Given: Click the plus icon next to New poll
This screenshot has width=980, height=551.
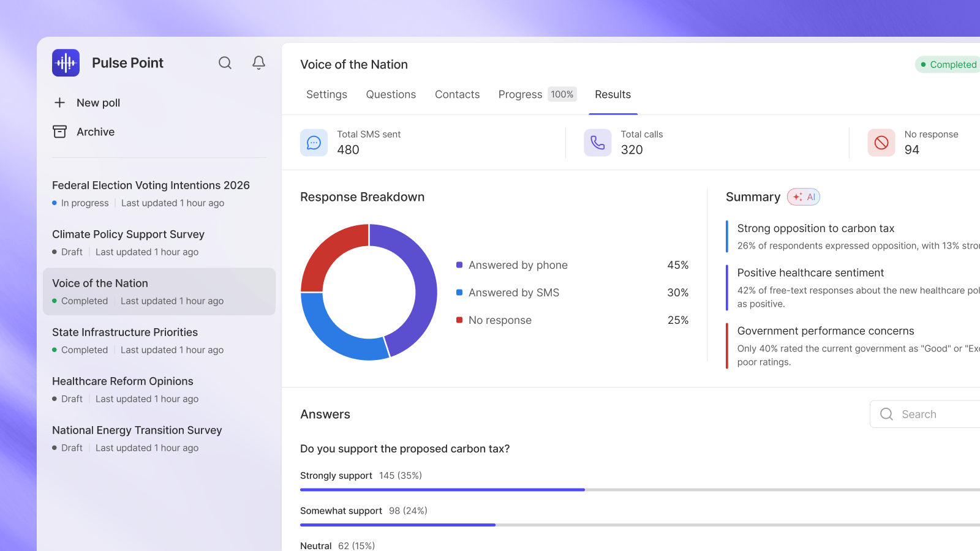Looking at the screenshot, I should coord(59,102).
